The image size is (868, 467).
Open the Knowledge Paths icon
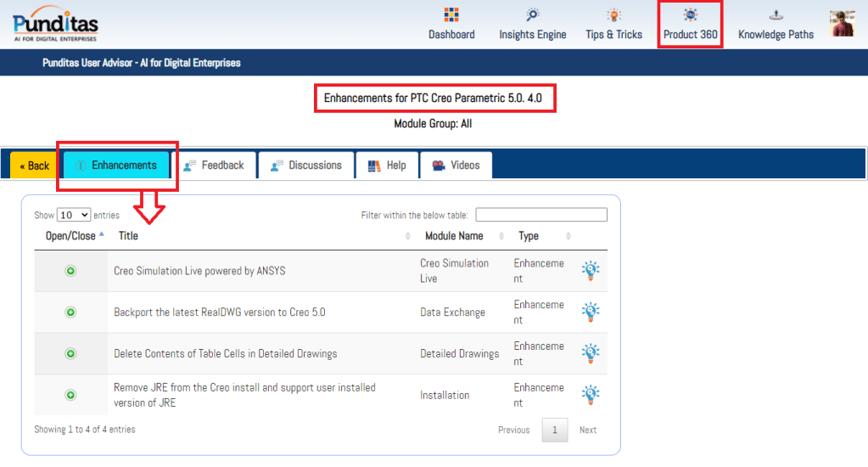tap(776, 15)
